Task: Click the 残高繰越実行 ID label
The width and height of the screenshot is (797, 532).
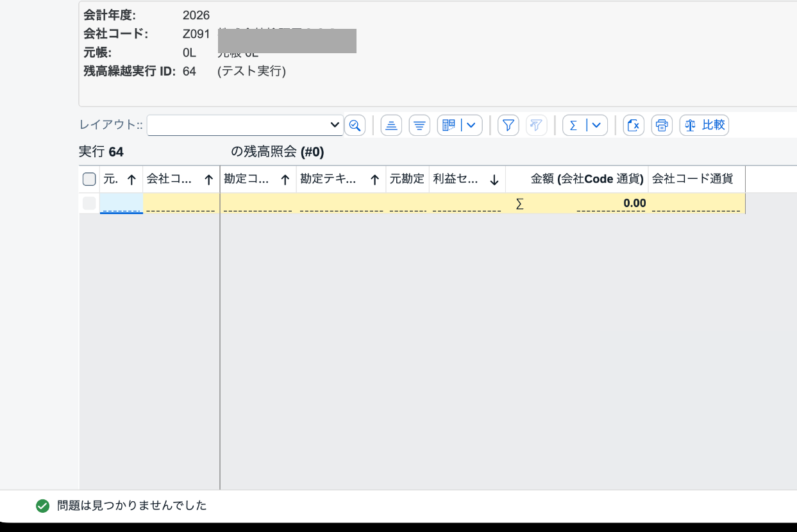Action: tap(130, 71)
